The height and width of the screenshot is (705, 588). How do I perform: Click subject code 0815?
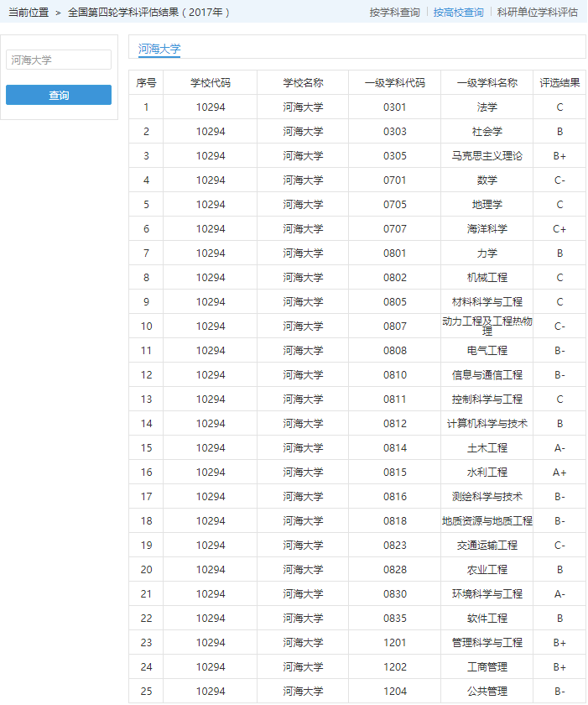tap(395, 472)
